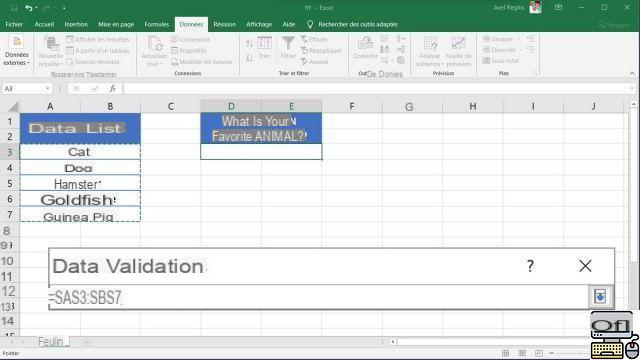The image size is (640, 360).
Task: Click the Save icon in title bar
Action: point(14,8)
